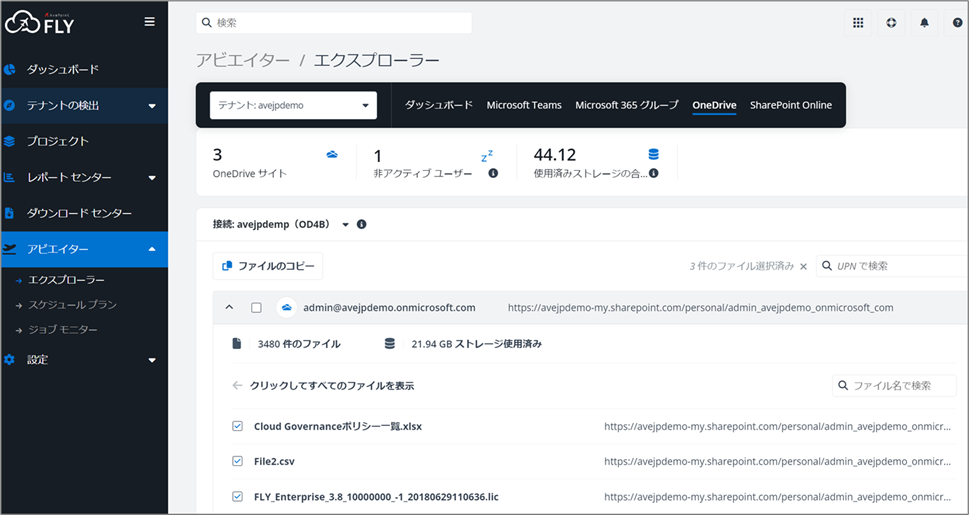Clear the 3 件のファイル選択済み selection with X

click(803, 266)
